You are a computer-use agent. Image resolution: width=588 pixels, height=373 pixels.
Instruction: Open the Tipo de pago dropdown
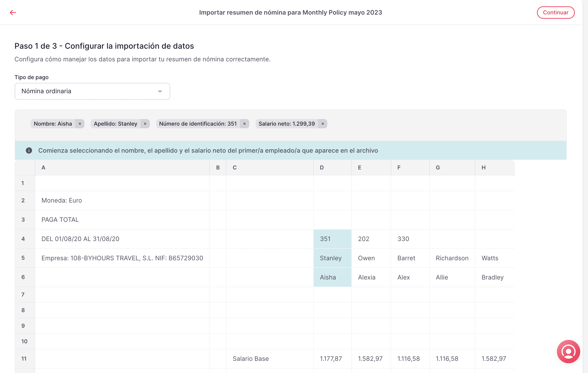click(92, 91)
